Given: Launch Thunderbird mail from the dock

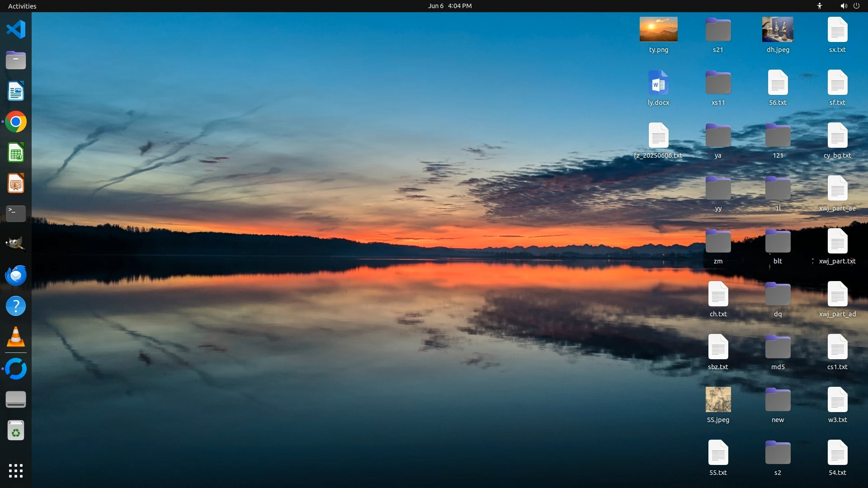Looking at the screenshot, I should click(x=16, y=275).
